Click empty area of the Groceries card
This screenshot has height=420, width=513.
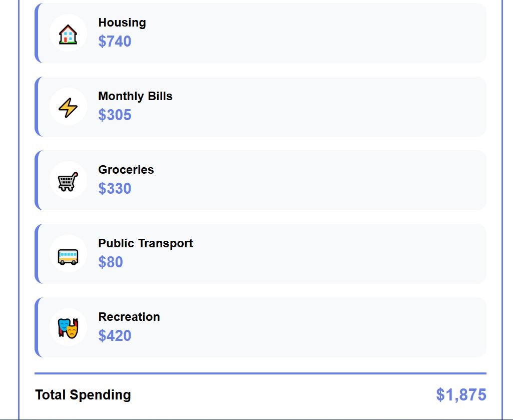point(325,180)
